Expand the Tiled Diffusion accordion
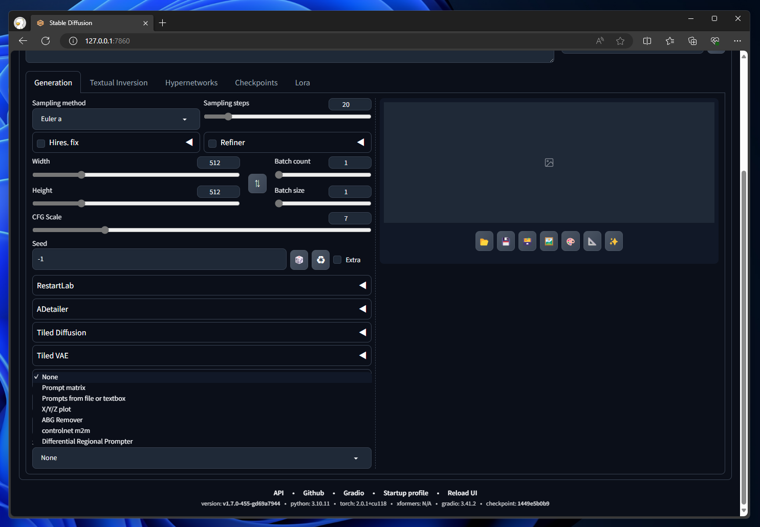The image size is (760, 527). coord(202,332)
